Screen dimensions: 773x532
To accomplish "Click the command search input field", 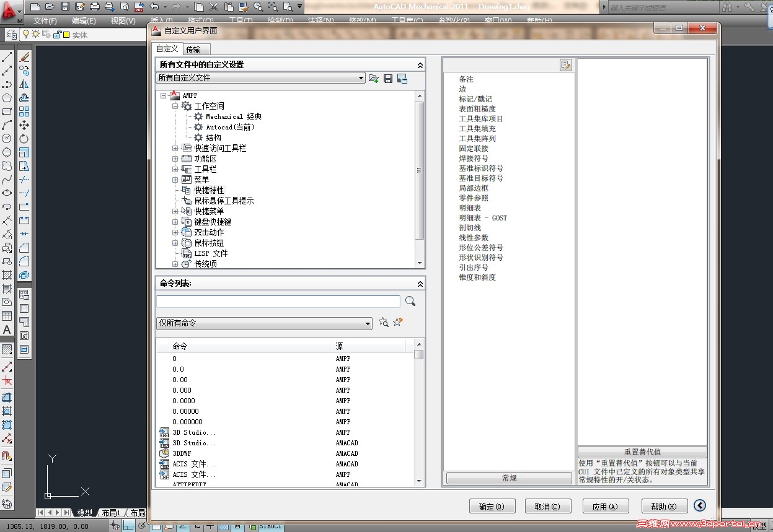I will [x=278, y=302].
